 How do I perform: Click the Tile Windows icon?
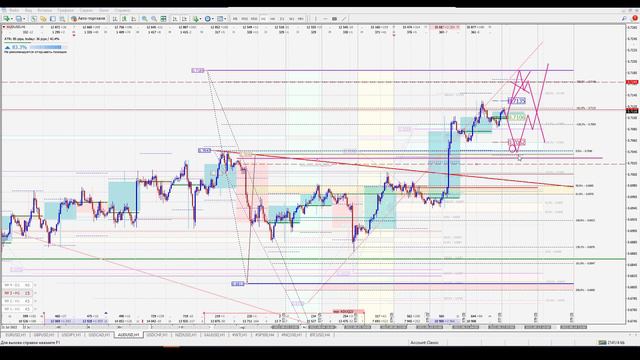click(163, 19)
